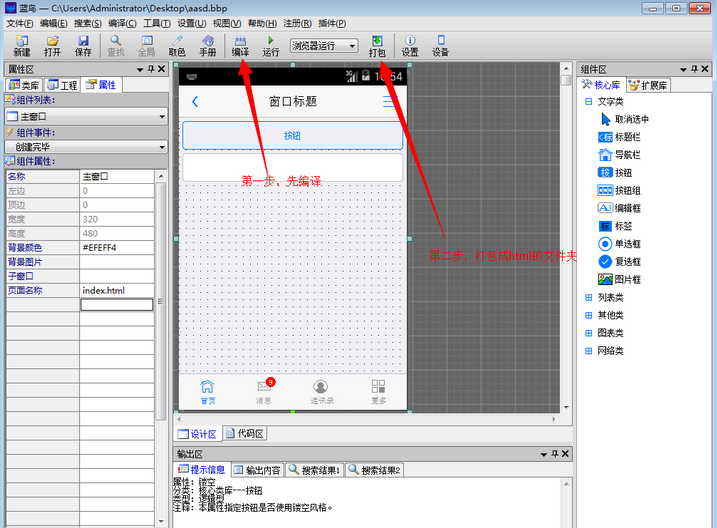Click the 按钮 button on the design canvas
This screenshot has width=717, height=528.
click(293, 135)
